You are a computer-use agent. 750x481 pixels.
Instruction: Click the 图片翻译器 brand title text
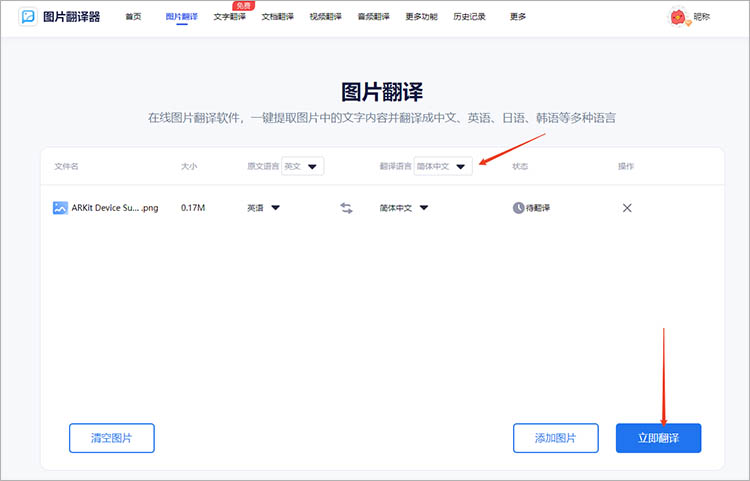click(x=72, y=17)
